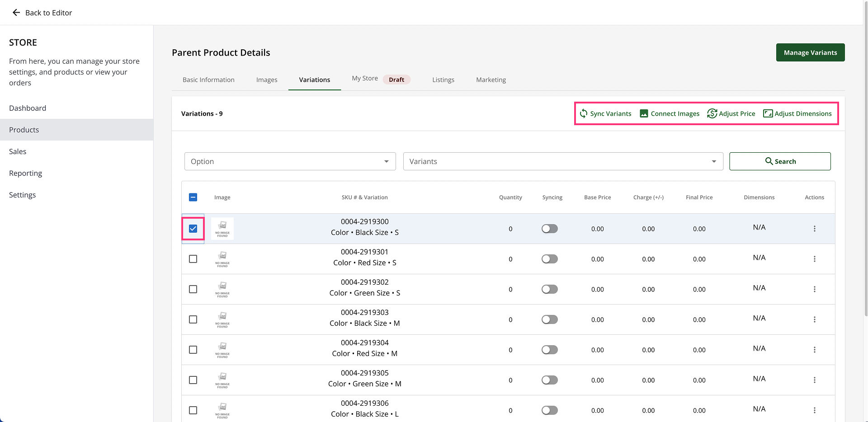868x422 pixels.
Task: Expand the Variants dropdown
Action: pos(563,161)
